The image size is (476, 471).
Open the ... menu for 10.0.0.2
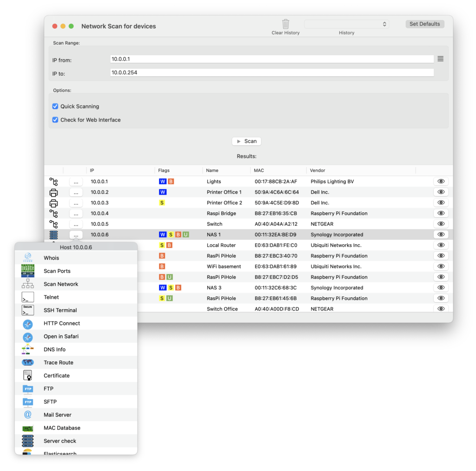click(76, 192)
